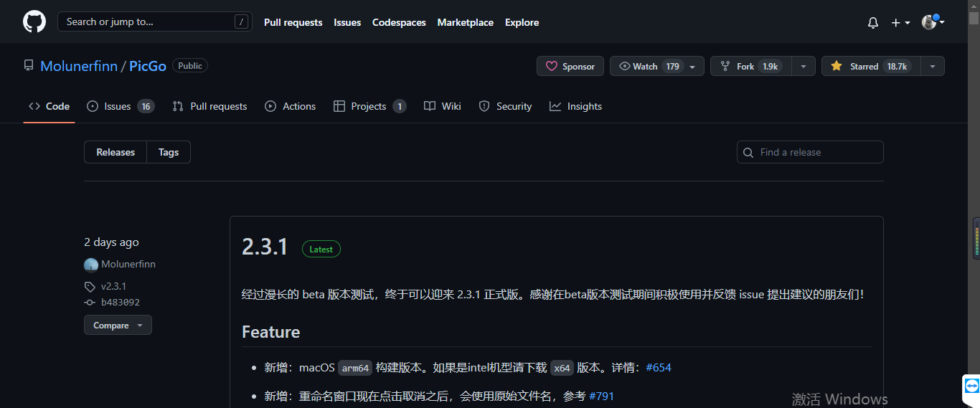Image resolution: width=980 pixels, height=408 pixels.
Task: Open Issues in top navigation
Action: [x=347, y=22]
